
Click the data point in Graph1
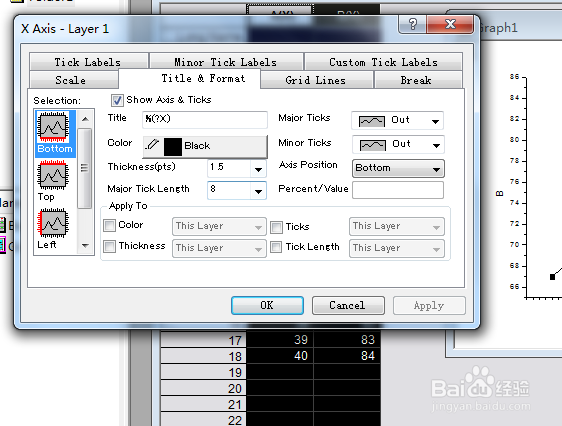pyautogui.click(x=552, y=277)
